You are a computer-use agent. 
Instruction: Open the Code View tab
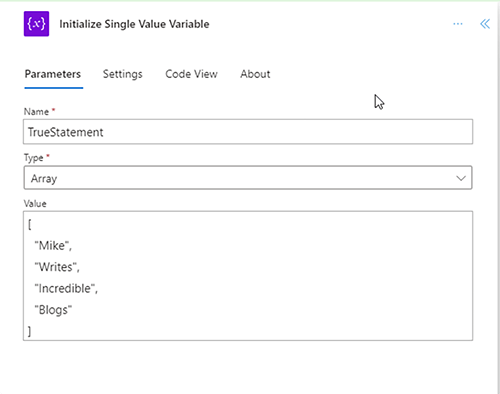191,74
